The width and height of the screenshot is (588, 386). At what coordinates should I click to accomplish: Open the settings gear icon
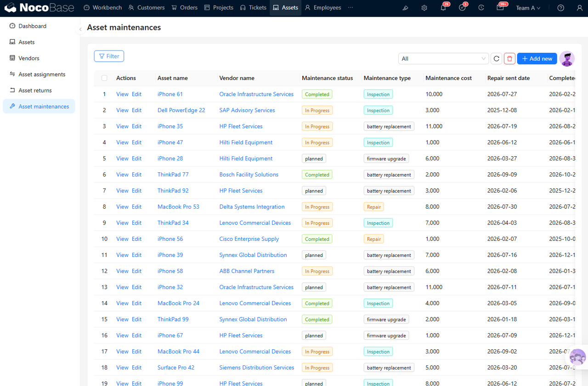(424, 8)
